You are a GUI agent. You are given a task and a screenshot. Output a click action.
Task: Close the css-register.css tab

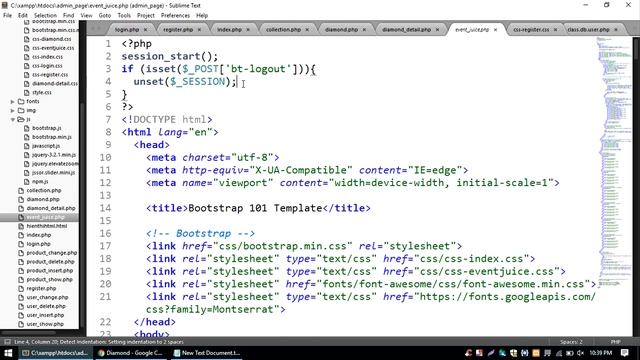556,30
